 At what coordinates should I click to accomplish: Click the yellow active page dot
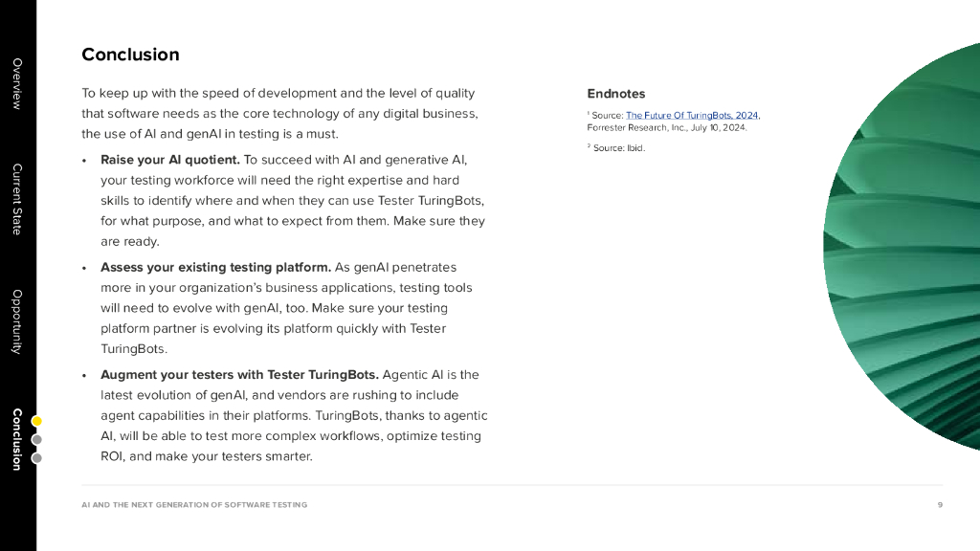36,421
